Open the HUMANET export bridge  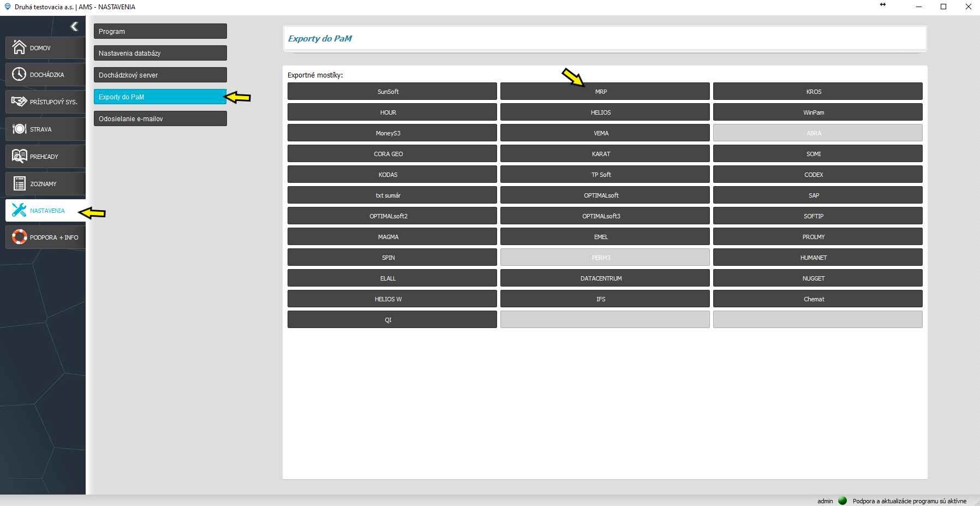click(x=817, y=257)
